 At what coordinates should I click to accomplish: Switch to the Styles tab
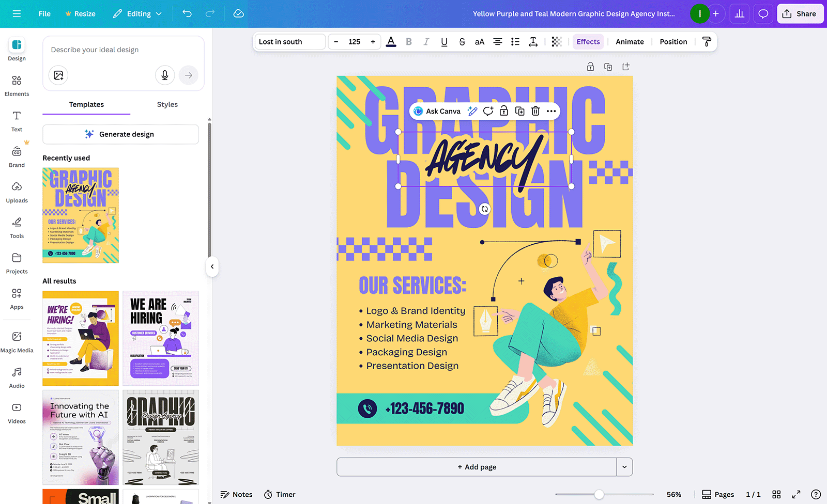coord(167,104)
